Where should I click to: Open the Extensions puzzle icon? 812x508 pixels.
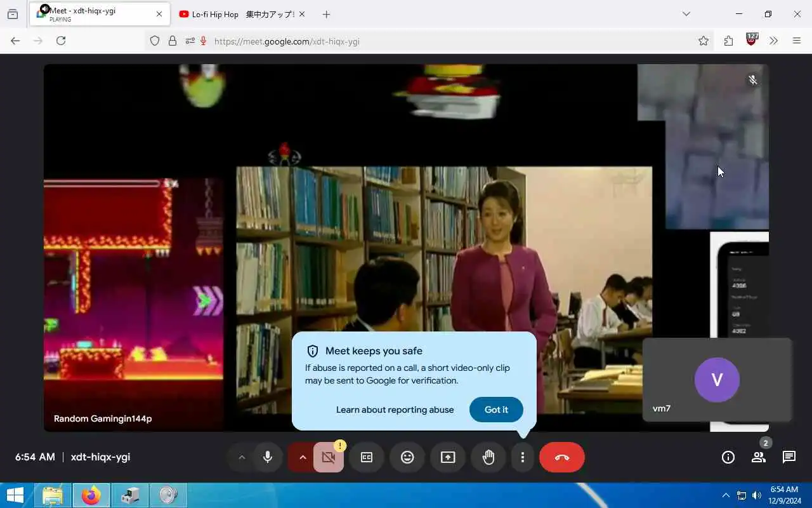[x=728, y=41]
